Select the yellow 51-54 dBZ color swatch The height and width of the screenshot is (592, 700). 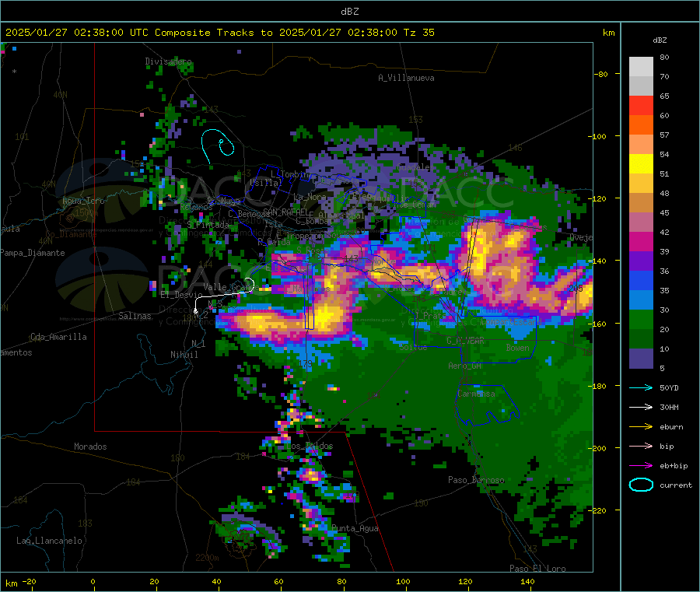point(641,164)
